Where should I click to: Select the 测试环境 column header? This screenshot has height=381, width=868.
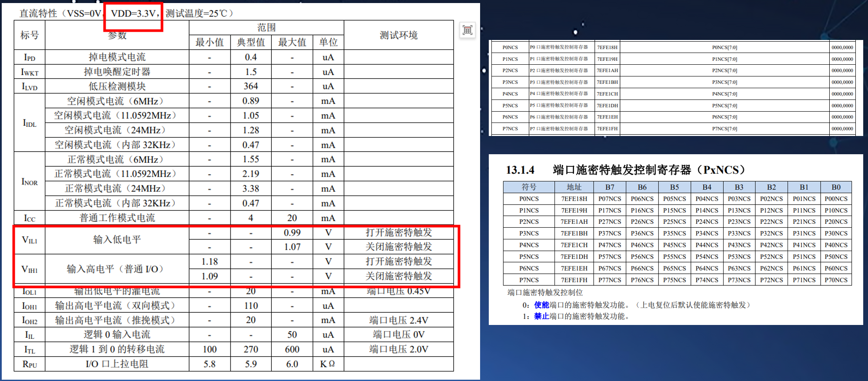point(398,35)
